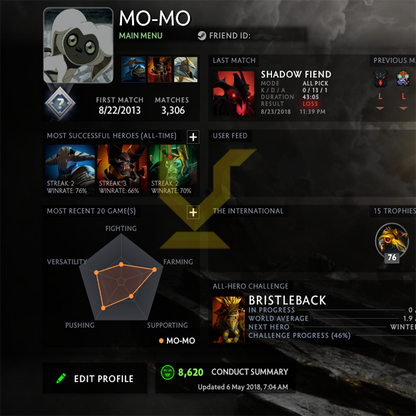Open The International trophy level 76
The width and height of the screenshot is (416, 416).
pyautogui.click(x=392, y=243)
